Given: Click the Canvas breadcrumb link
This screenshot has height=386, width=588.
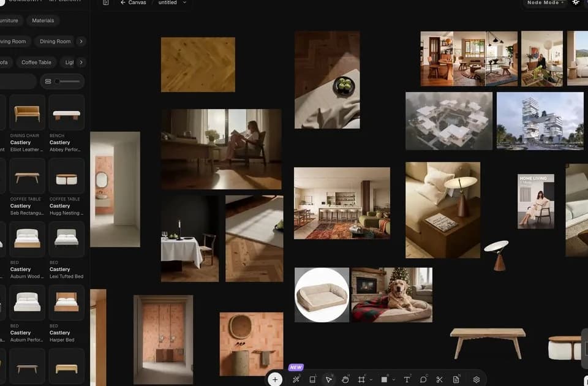Looking at the screenshot, I should (137, 2).
